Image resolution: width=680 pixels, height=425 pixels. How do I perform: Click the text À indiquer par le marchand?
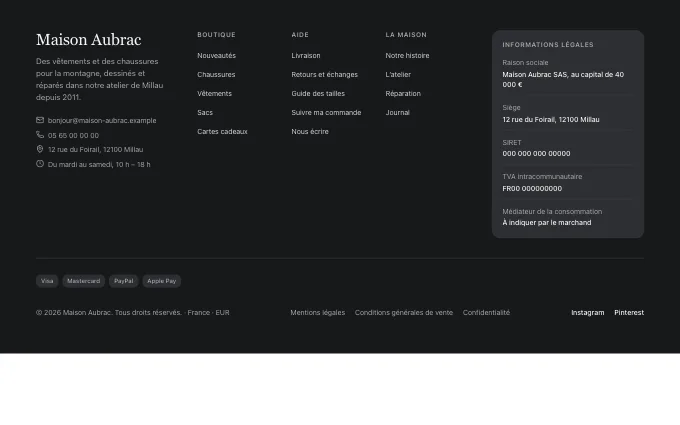click(x=547, y=222)
